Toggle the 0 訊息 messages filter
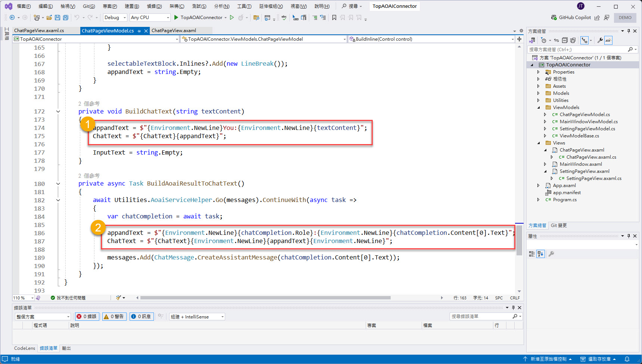642x364 pixels. point(142,317)
